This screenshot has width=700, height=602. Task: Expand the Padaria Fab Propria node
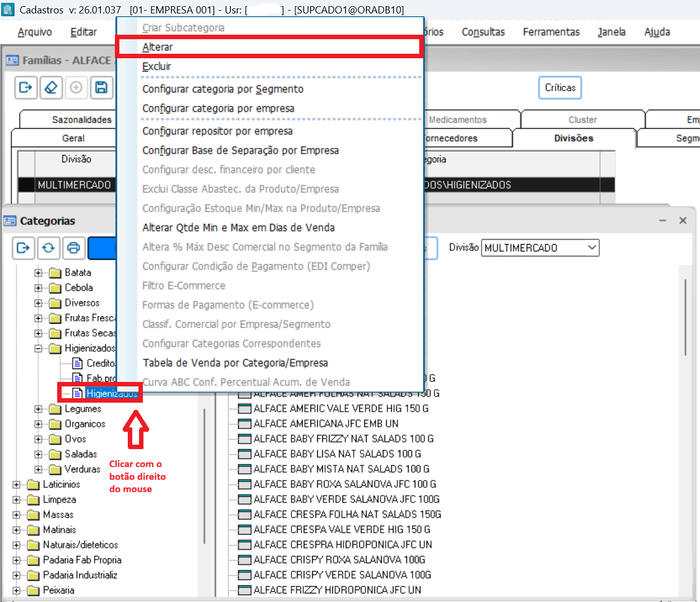pyautogui.click(x=16, y=560)
